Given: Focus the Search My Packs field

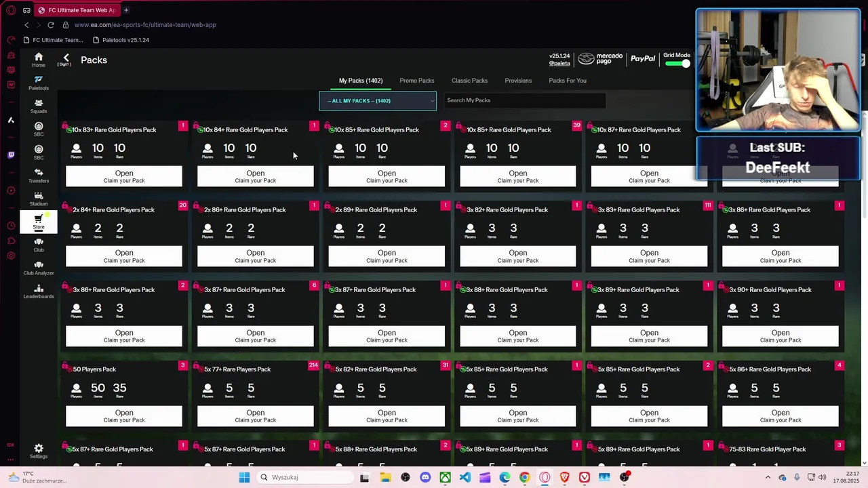Looking at the screenshot, I should (x=524, y=100).
